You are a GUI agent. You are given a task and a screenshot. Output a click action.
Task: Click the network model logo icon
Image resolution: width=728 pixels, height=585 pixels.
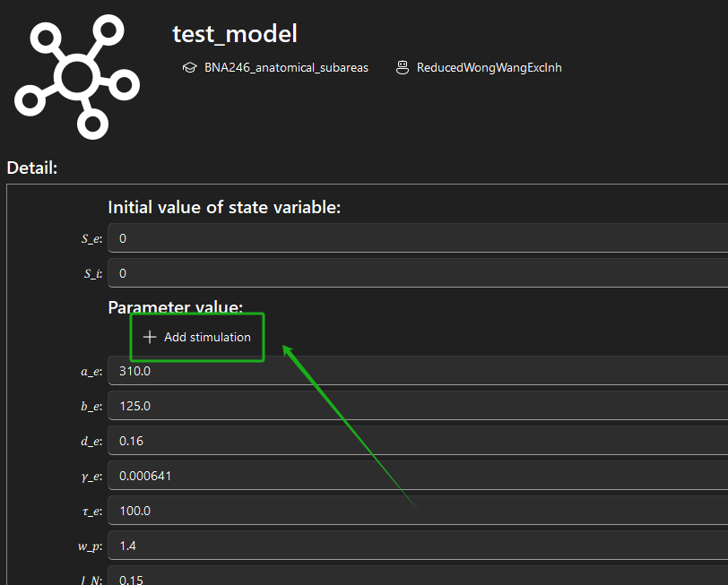tap(77, 76)
